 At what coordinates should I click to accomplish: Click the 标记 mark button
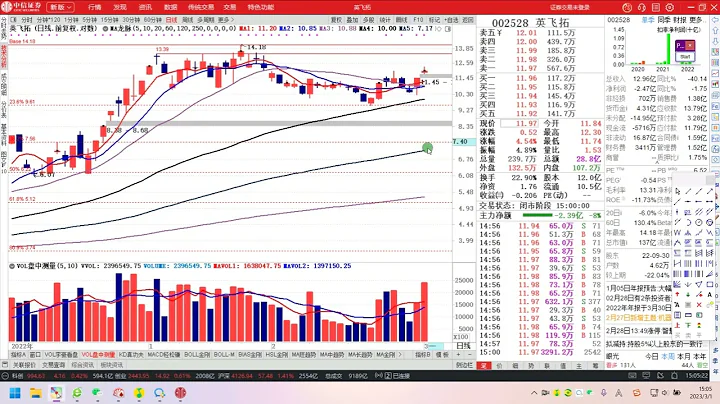[434, 20]
